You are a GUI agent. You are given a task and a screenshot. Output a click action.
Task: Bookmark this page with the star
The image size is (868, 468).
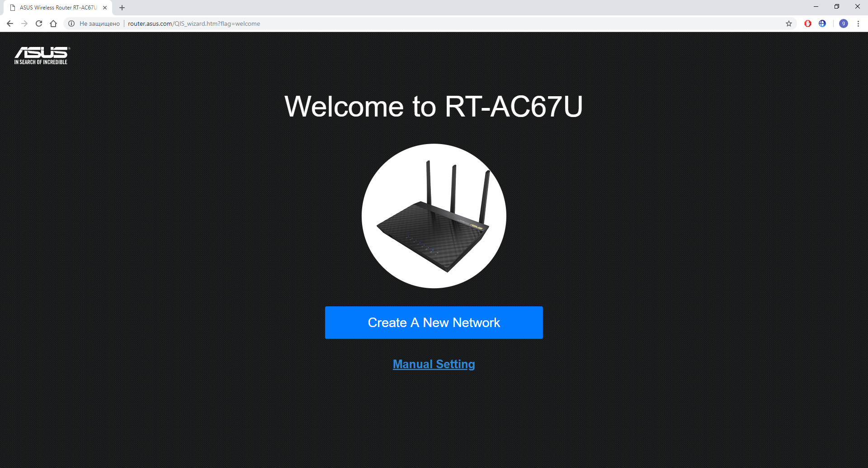point(789,23)
